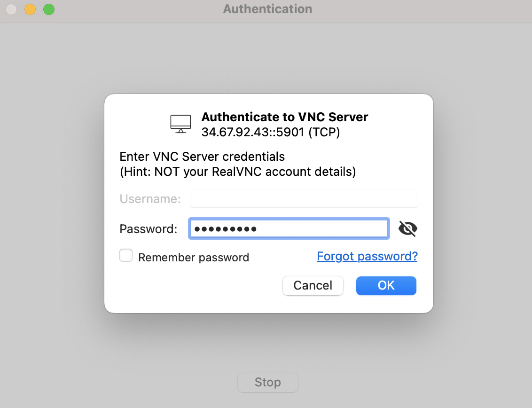Confirm credentials with the OK button
Viewport: 532px width, 408px height.
pyautogui.click(x=386, y=285)
